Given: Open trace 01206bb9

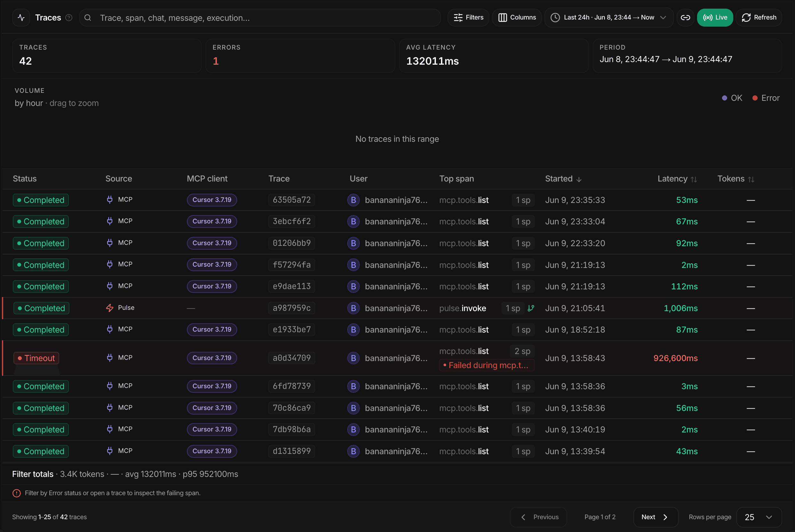Looking at the screenshot, I should point(292,243).
